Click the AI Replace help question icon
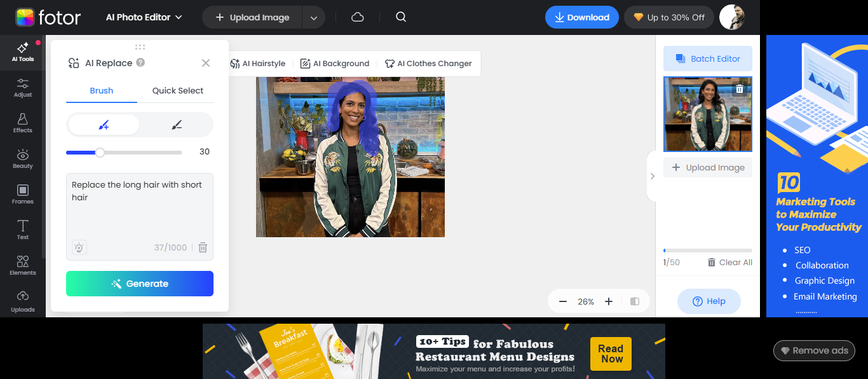 (140, 62)
